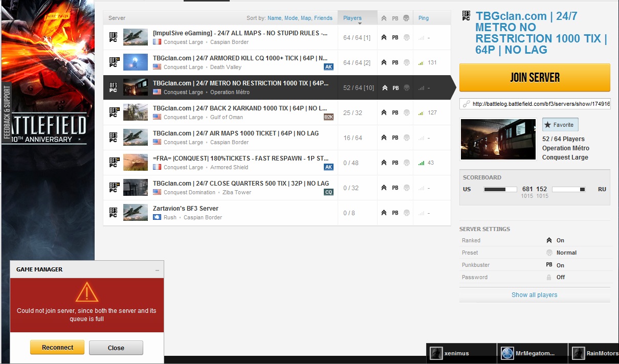Viewport: 619px width, 364px height.
Task: Sort servers by Name
Action: tap(274, 18)
